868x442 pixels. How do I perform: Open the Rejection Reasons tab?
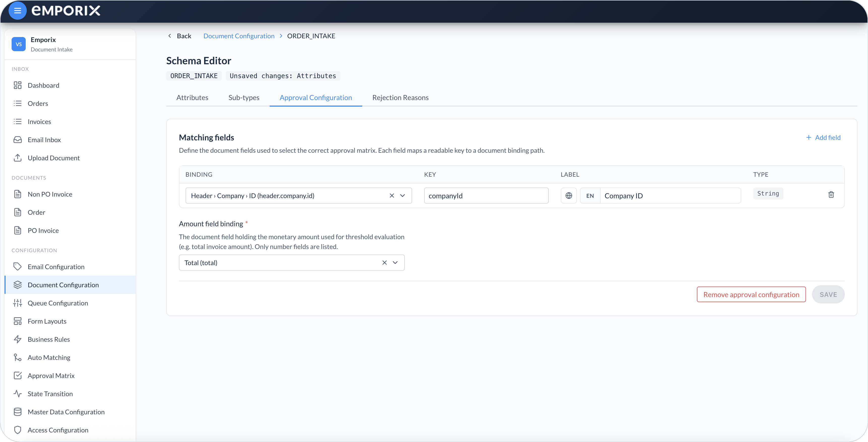pos(400,97)
